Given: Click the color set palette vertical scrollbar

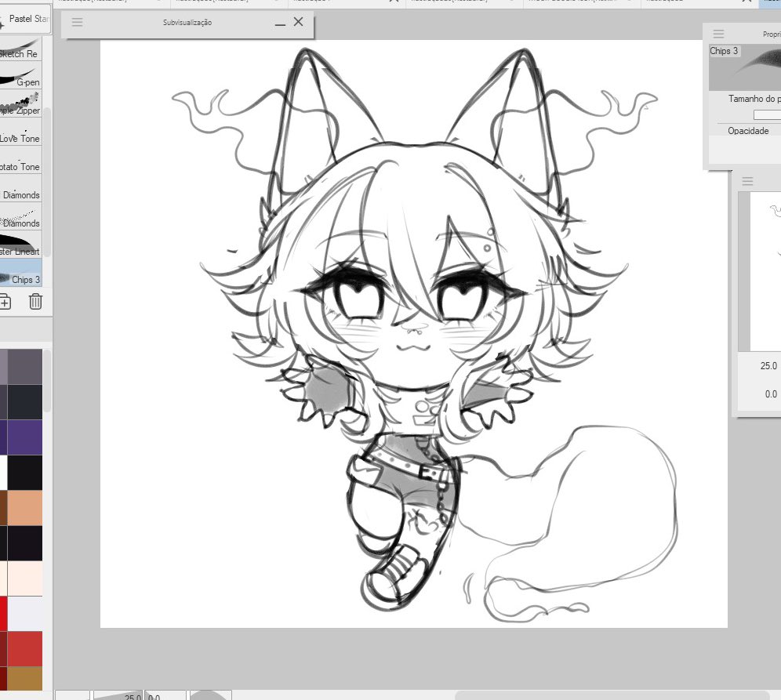Looking at the screenshot, I should [47, 381].
